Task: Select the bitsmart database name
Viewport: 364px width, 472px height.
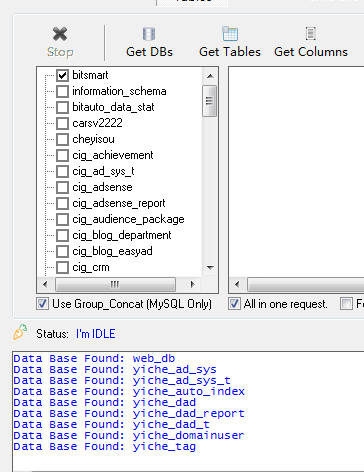Action: point(90,75)
